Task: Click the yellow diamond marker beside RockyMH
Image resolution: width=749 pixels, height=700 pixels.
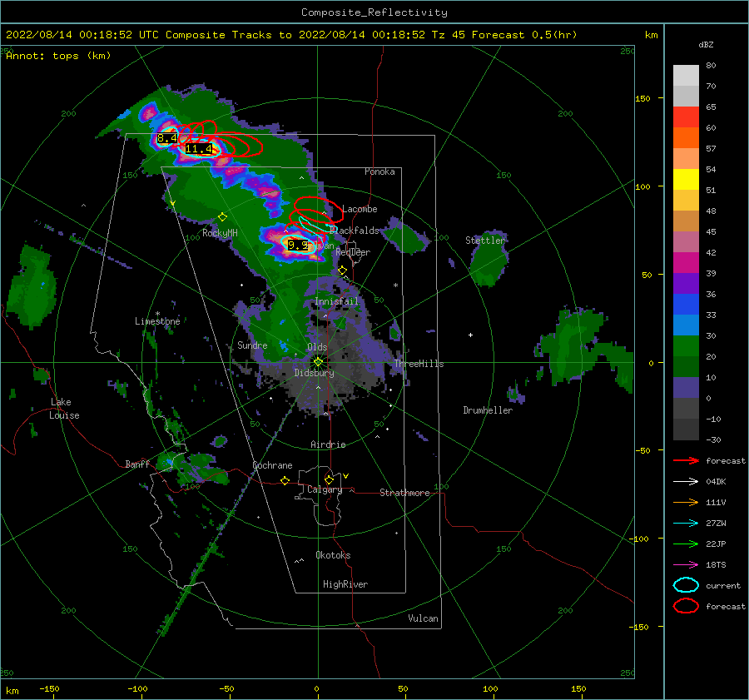Action: point(222,217)
